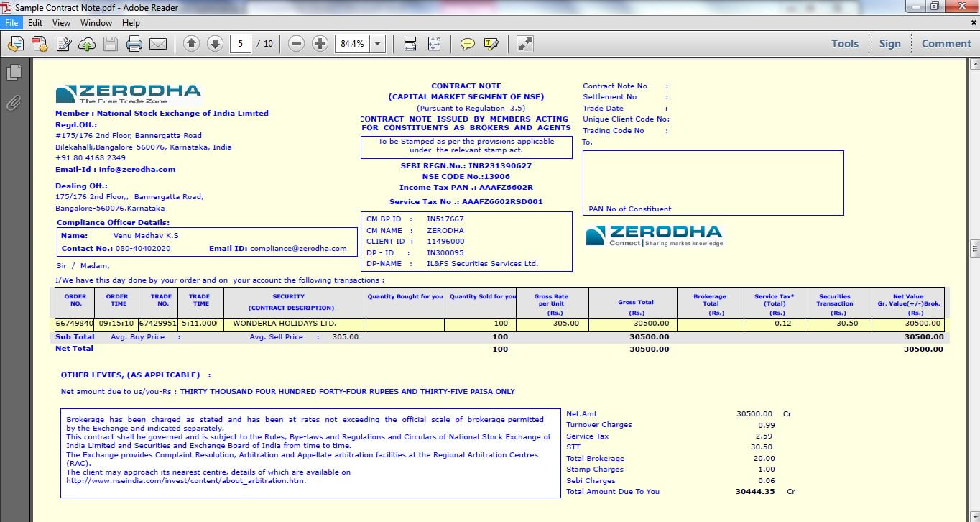The width and height of the screenshot is (980, 522).
Task: Click the page number field showing 5
Action: click(241, 44)
